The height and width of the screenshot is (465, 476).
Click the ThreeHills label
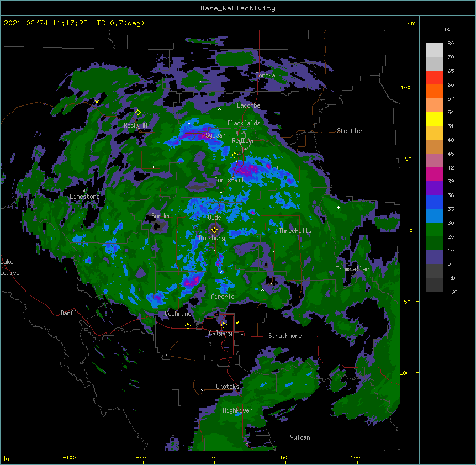tap(295, 231)
